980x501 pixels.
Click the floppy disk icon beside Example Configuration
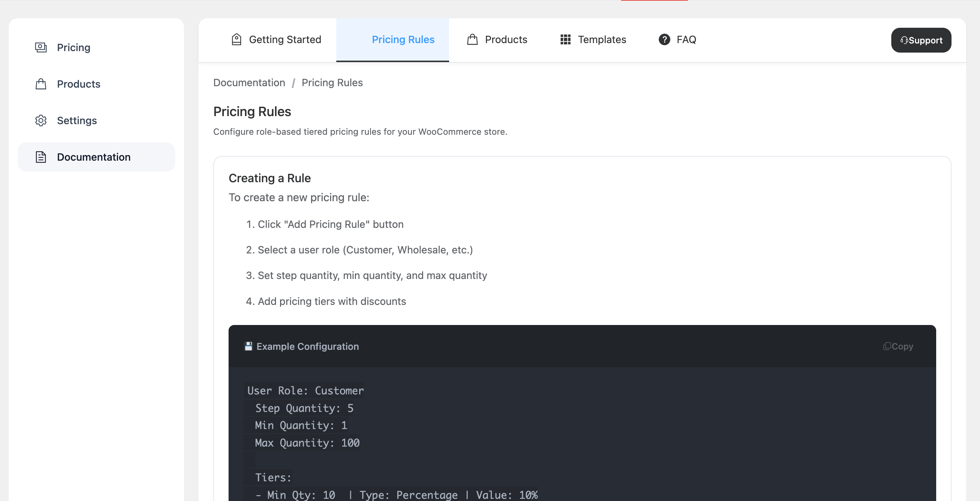pyautogui.click(x=249, y=346)
